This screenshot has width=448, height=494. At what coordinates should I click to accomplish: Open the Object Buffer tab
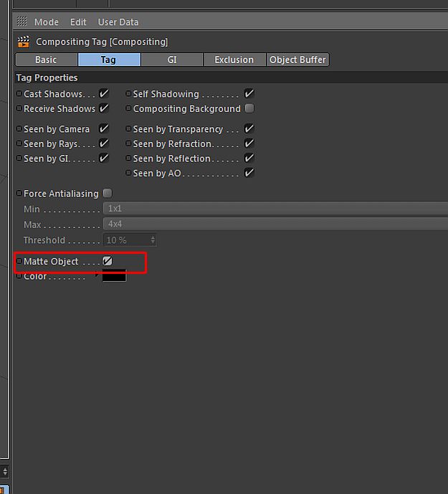[x=297, y=60]
